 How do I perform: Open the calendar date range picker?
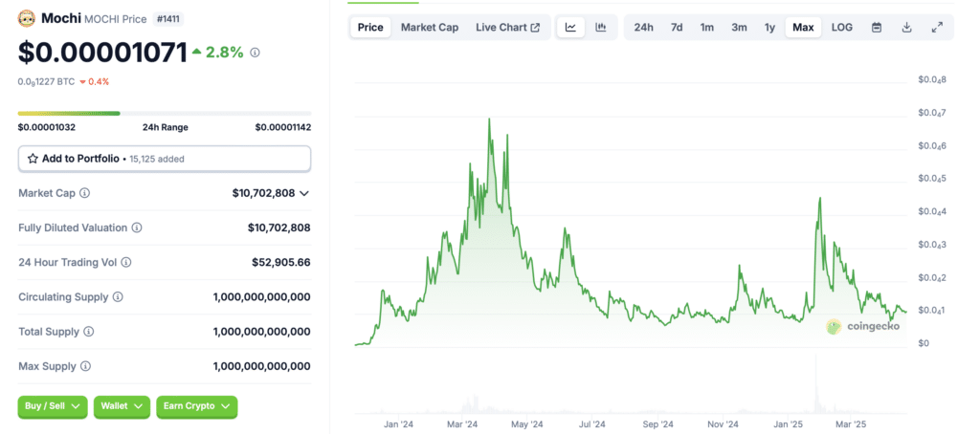click(877, 28)
